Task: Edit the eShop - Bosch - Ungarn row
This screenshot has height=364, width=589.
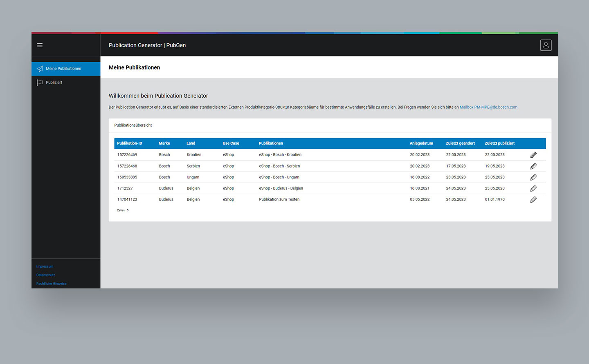Action: click(533, 177)
